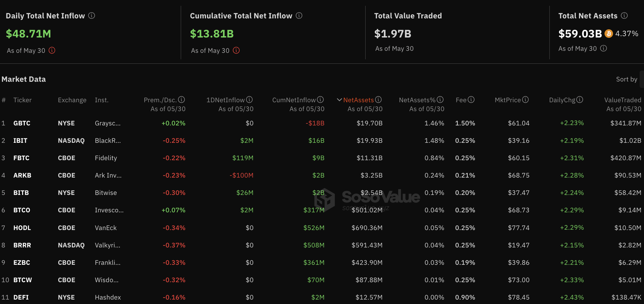Click GBTC cumulative inflow -$18B cell
This screenshot has width=644, height=304.
(x=315, y=123)
